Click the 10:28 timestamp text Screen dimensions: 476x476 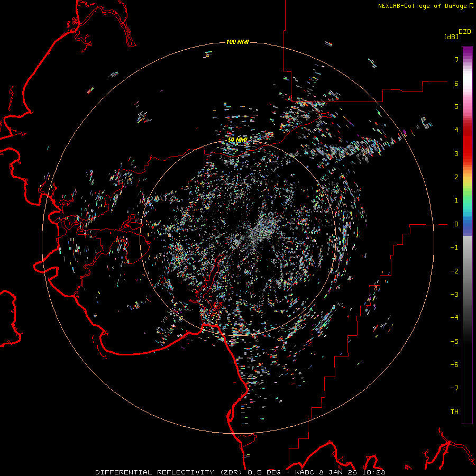click(374, 472)
